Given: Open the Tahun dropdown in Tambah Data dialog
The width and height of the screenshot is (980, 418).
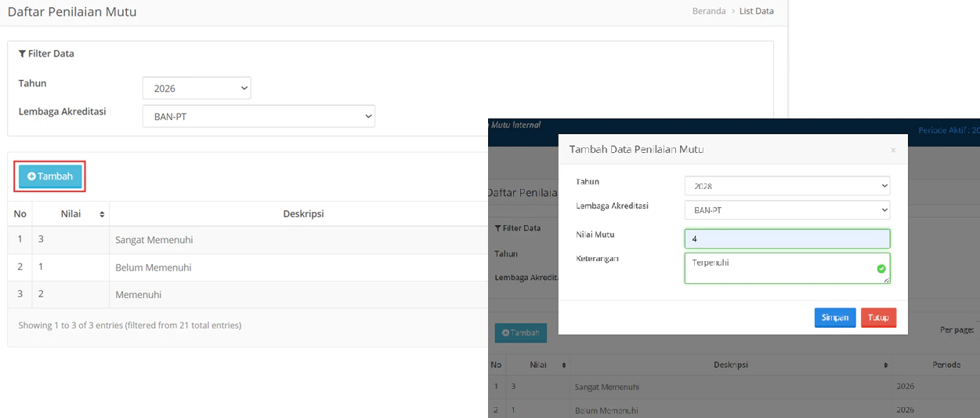Looking at the screenshot, I should coord(787,186).
